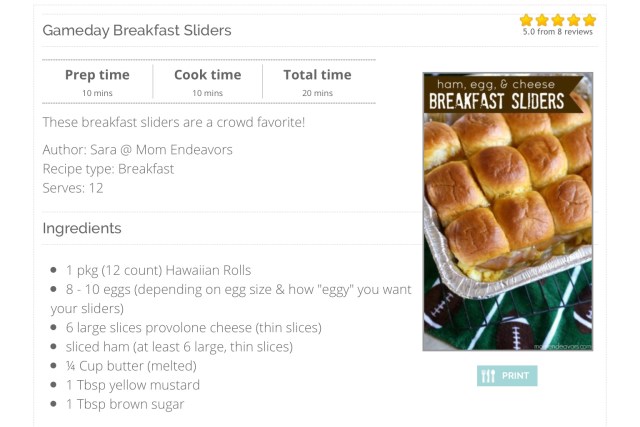Click the Prep time heading
The width and height of the screenshot is (640, 427).
click(x=97, y=75)
